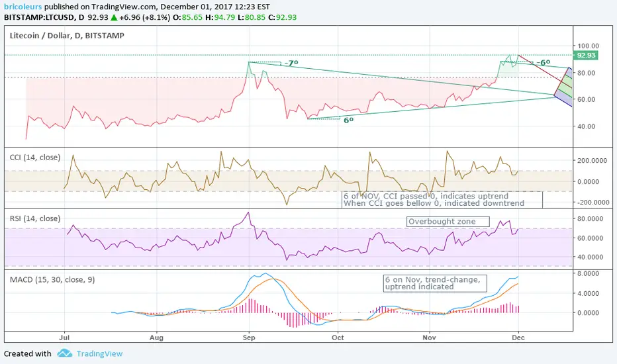
Task: Click the 200.0000 CCI axis value
Action: [594, 161]
